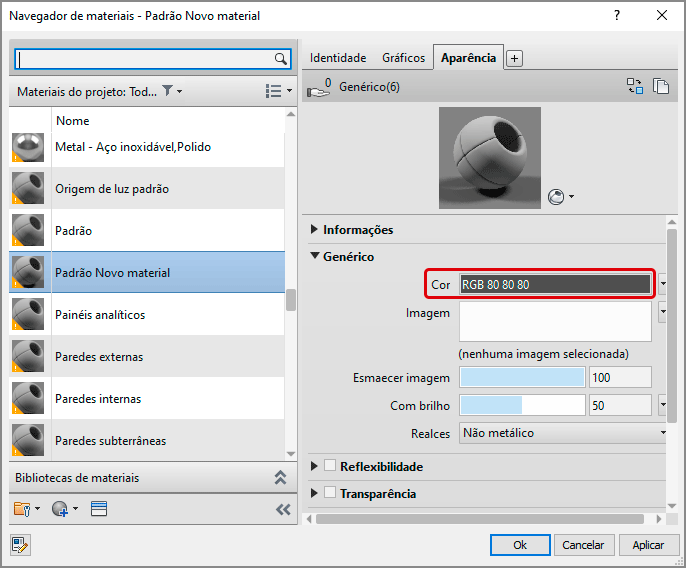Open the asset browser list icon
This screenshot has height=568, width=686.
99,509
